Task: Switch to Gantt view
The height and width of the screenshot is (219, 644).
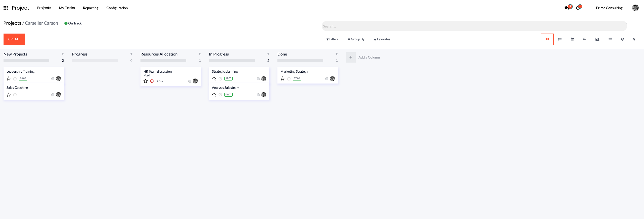Action: coord(610,39)
